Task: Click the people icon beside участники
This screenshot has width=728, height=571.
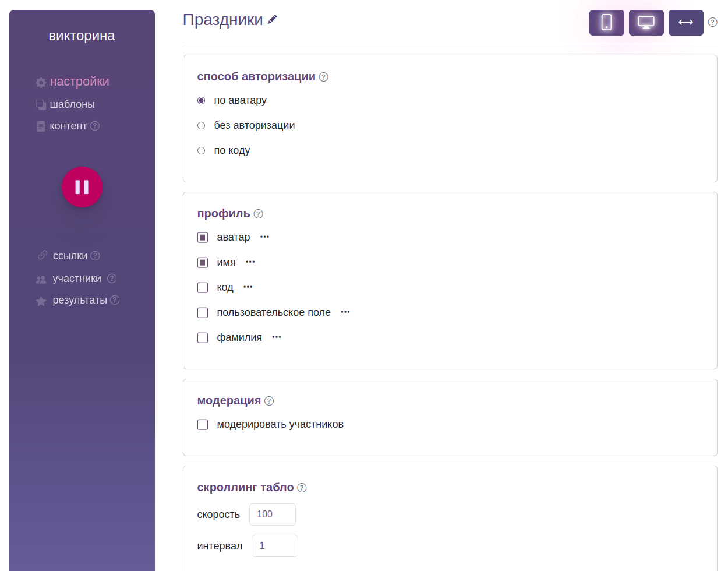Action: click(41, 280)
